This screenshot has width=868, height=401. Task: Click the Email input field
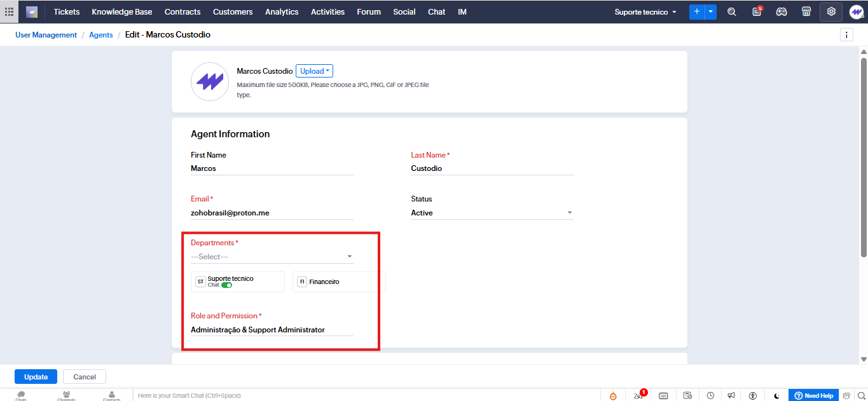[x=272, y=213]
